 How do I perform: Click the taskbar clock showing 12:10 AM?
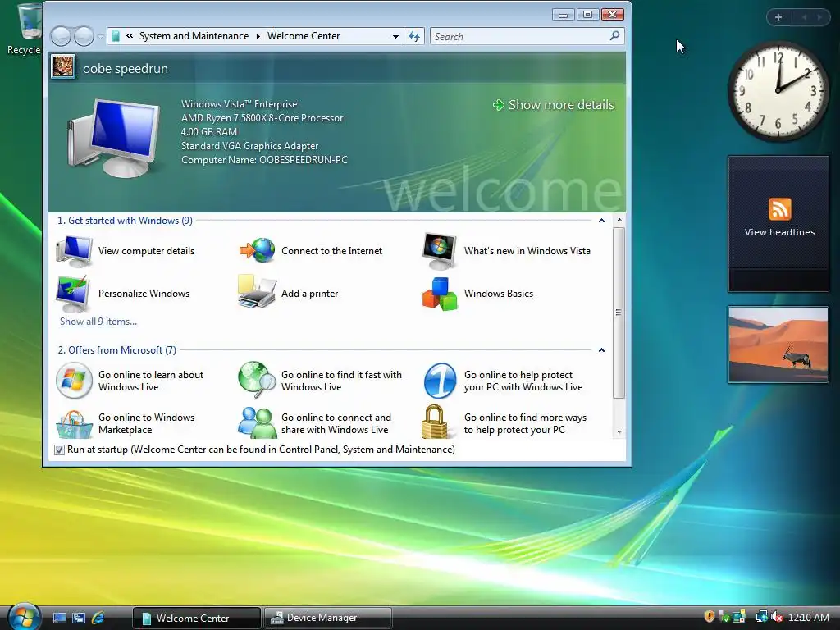808,618
